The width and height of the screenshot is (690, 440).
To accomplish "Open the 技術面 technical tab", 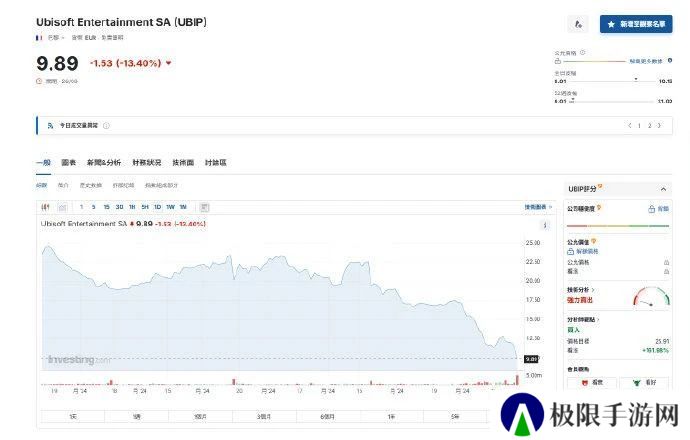I will tap(183, 163).
